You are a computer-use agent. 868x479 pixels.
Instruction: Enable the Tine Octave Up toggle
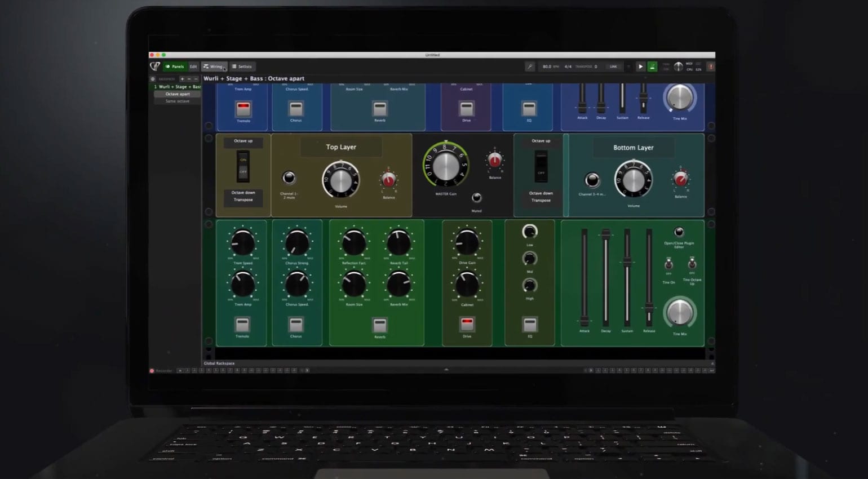click(692, 265)
